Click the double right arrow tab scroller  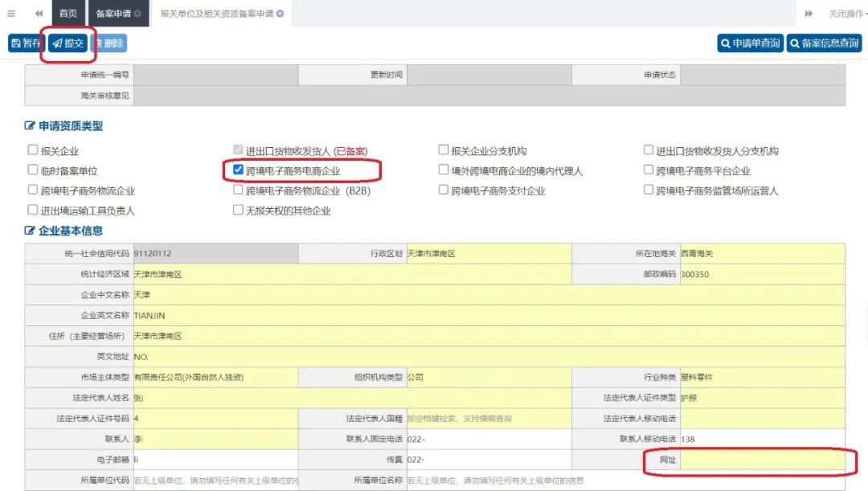(x=809, y=14)
